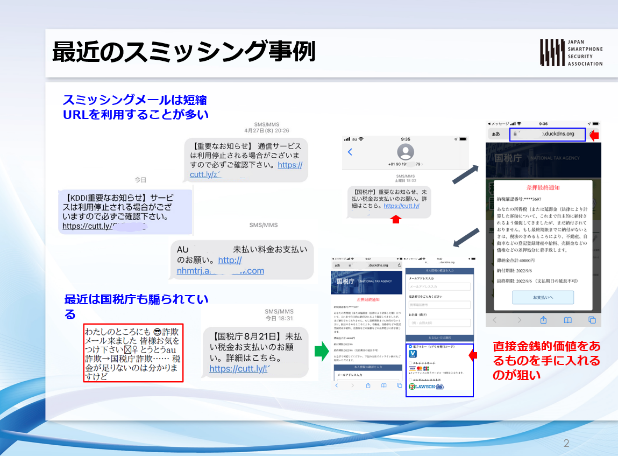The image size is (618, 456).
Task: Tap the reload icon in the small phone address bar
Action: pyautogui.click(x=399, y=265)
